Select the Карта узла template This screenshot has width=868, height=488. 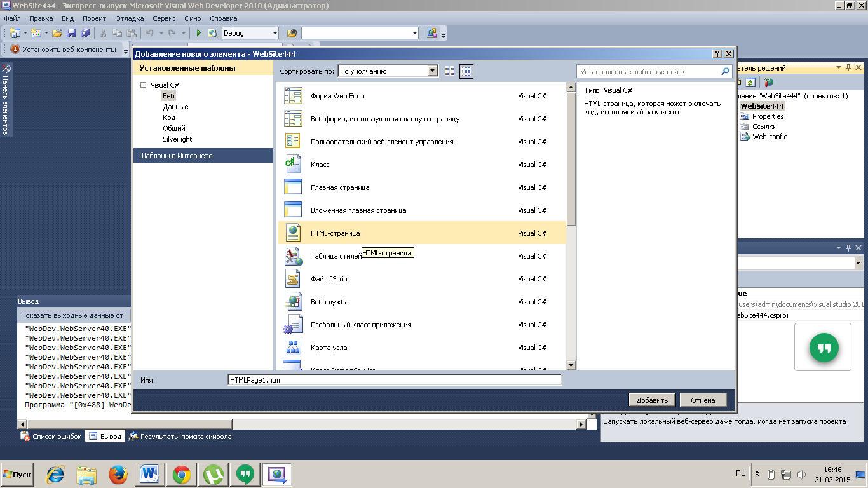click(x=422, y=348)
